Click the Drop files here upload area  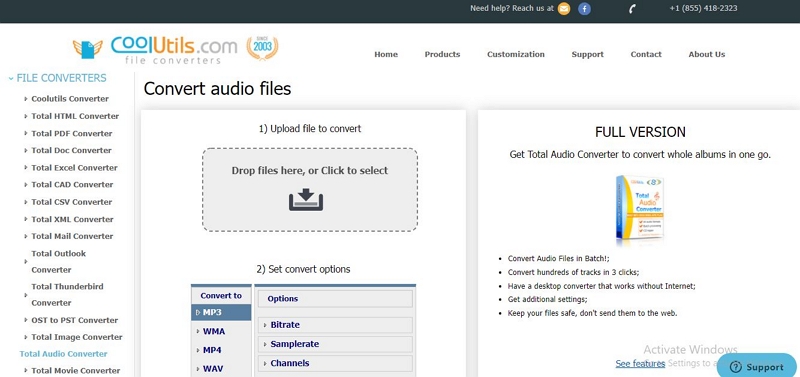(310, 190)
